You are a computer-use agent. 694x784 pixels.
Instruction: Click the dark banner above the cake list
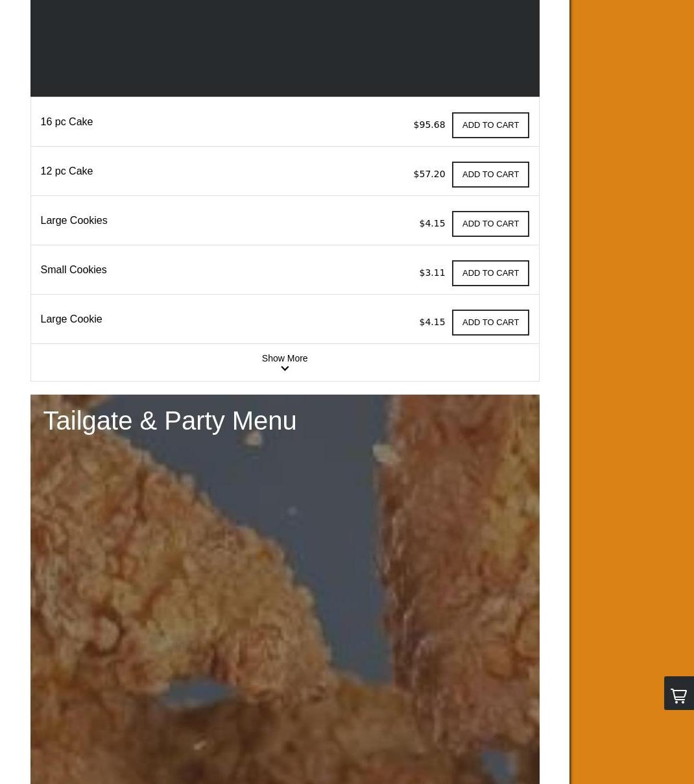click(x=285, y=48)
